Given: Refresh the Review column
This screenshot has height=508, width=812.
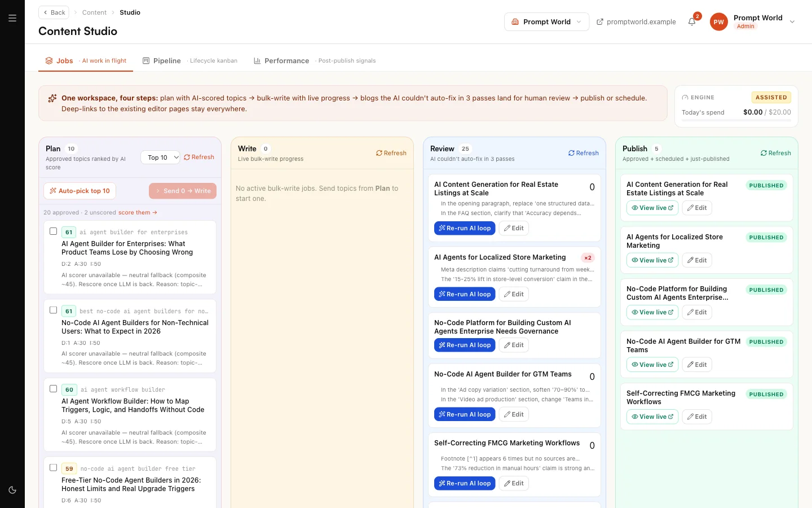Looking at the screenshot, I should point(584,153).
